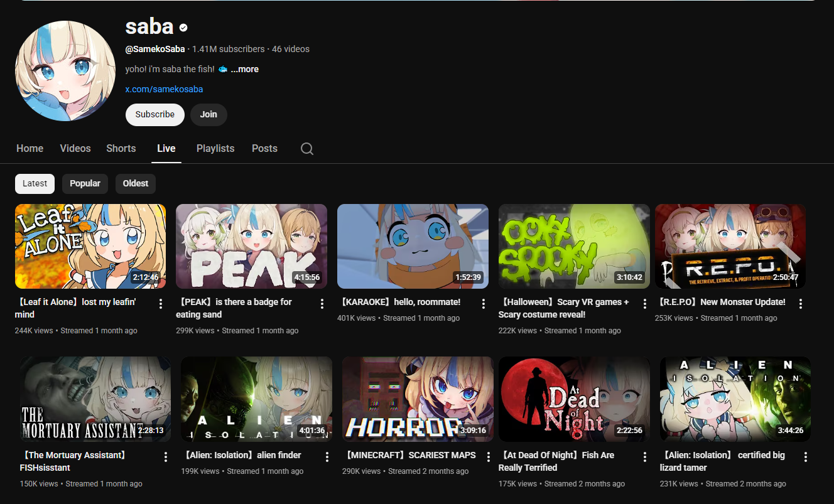Click the 150K views text under Mortuary Assistant
This screenshot has width=834, height=504.
click(39, 484)
